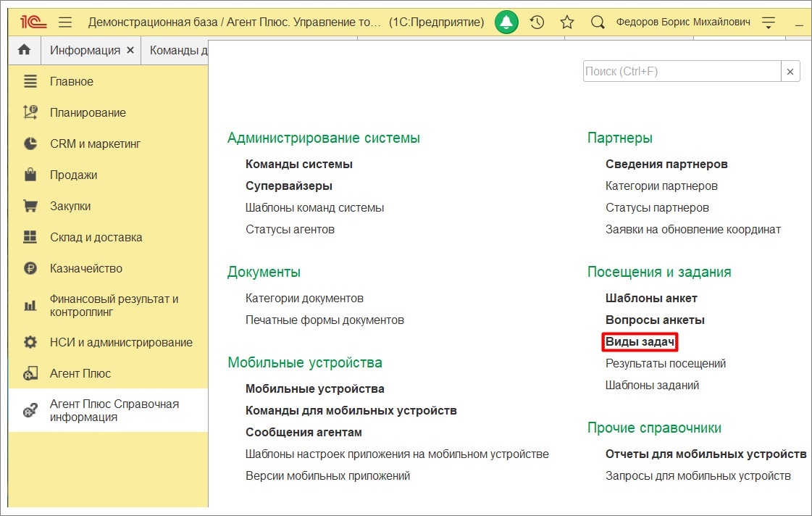The height and width of the screenshot is (516, 812).
Task: Click the Агент Плюс Справочная информация icon
Action: click(30, 410)
